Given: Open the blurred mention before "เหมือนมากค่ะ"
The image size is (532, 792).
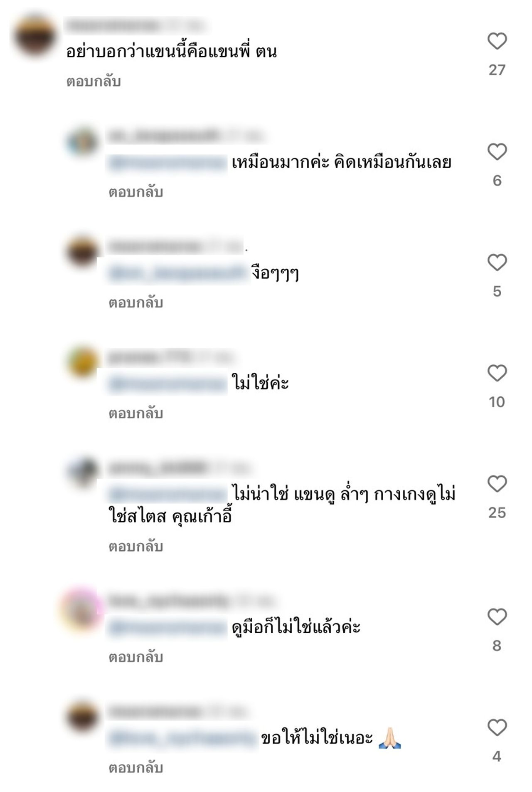Looking at the screenshot, I should (168, 163).
